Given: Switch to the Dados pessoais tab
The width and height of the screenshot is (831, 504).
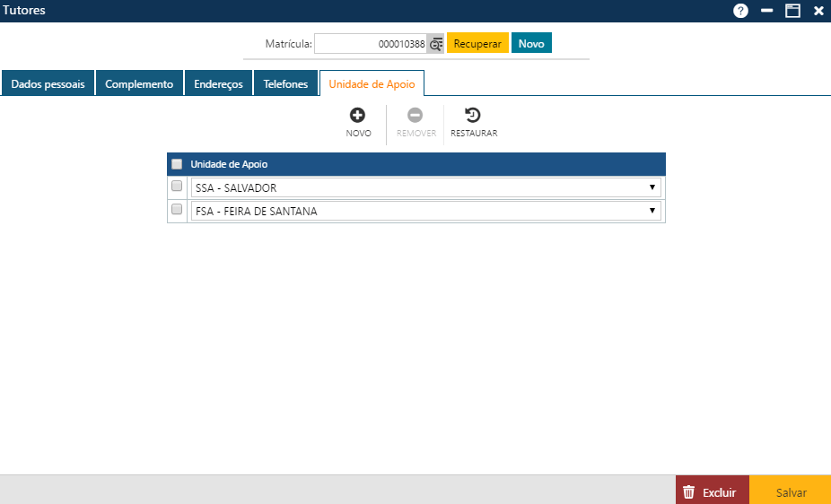Looking at the screenshot, I should point(48,83).
